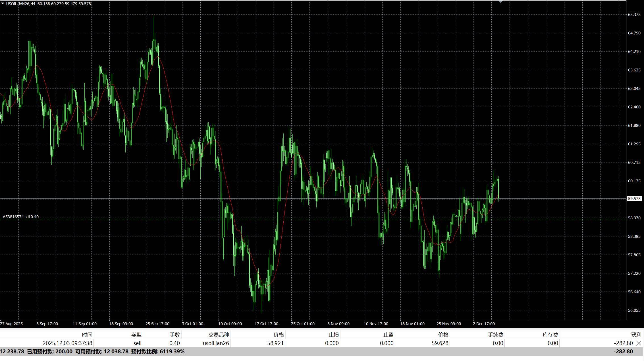Image resolution: width=644 pixels, height=361 pixels.
Task: Close the usoil.jan26 sell order with X
Action: click(639, 343)
